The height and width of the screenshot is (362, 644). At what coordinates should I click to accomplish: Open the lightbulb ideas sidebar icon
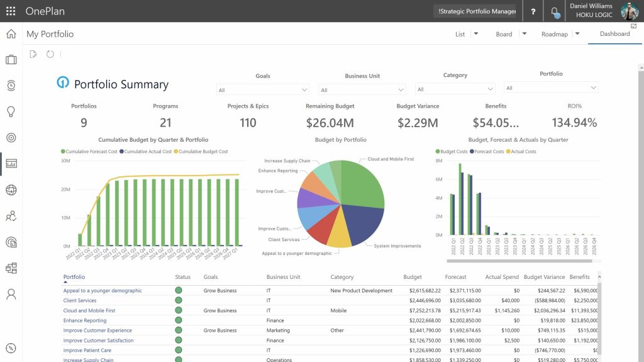[11, 111]
